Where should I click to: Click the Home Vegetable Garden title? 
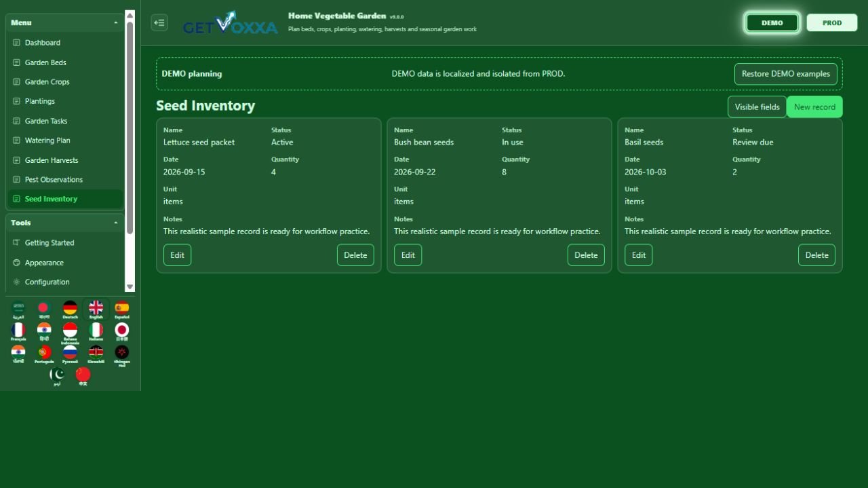coord(337,16)
